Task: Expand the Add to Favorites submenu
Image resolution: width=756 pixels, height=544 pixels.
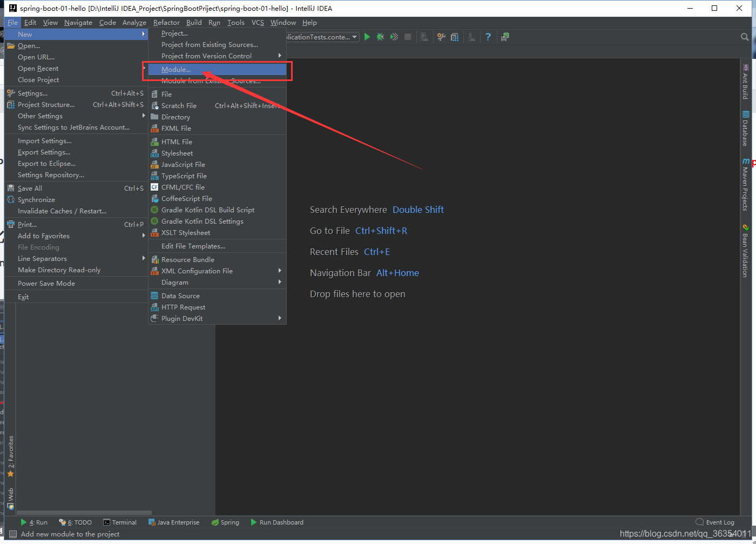Action: [x=76, y=236]
